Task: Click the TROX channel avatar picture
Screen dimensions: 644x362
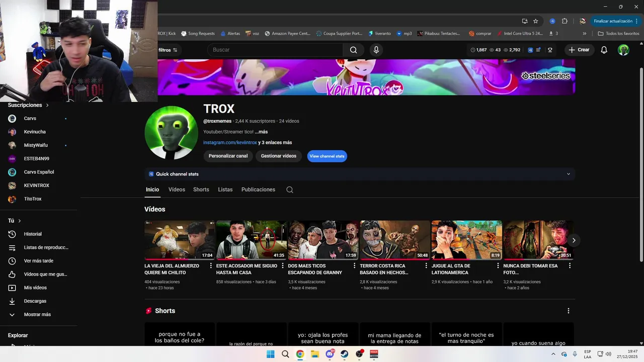Action: click(x=171, y=133)
